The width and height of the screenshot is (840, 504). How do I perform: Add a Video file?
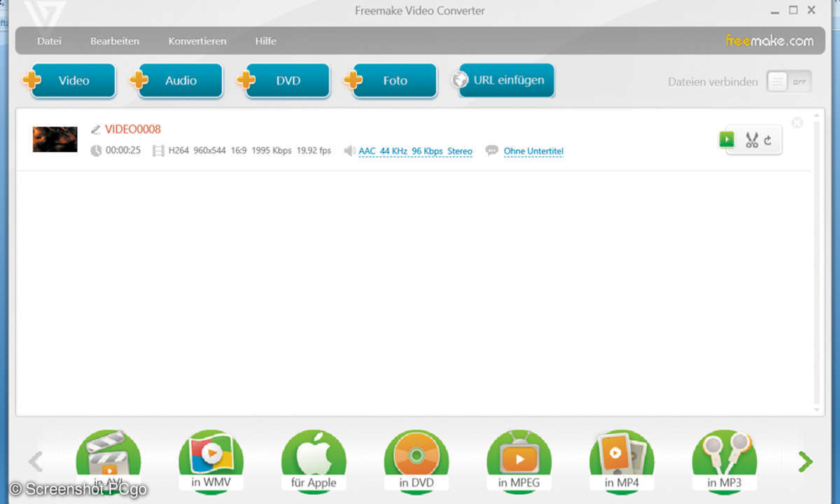tap(69, 80)
